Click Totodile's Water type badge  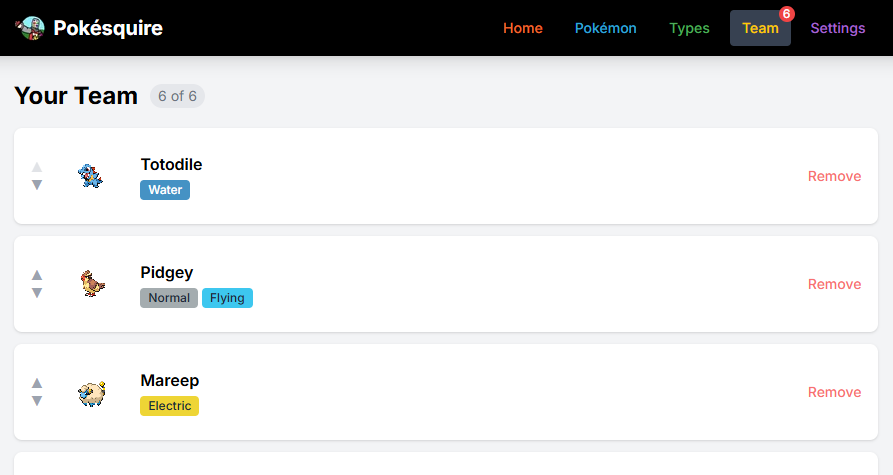point(165,190)
